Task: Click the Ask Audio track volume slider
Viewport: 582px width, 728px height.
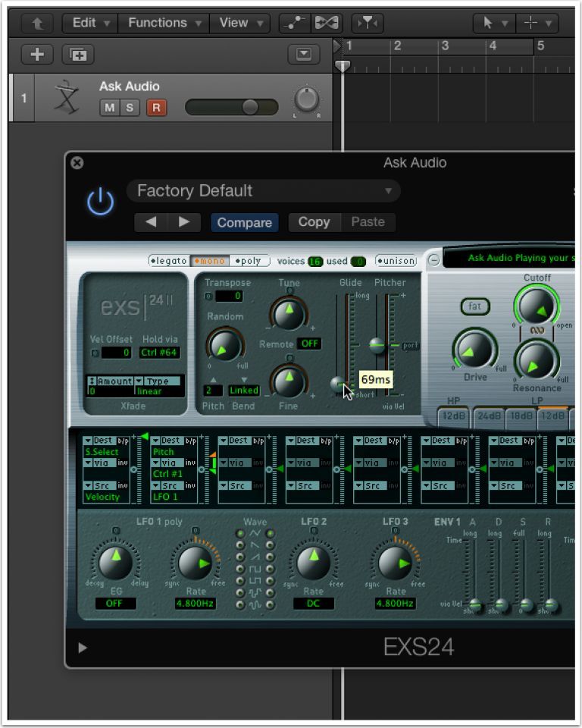Action: point(231,107)
